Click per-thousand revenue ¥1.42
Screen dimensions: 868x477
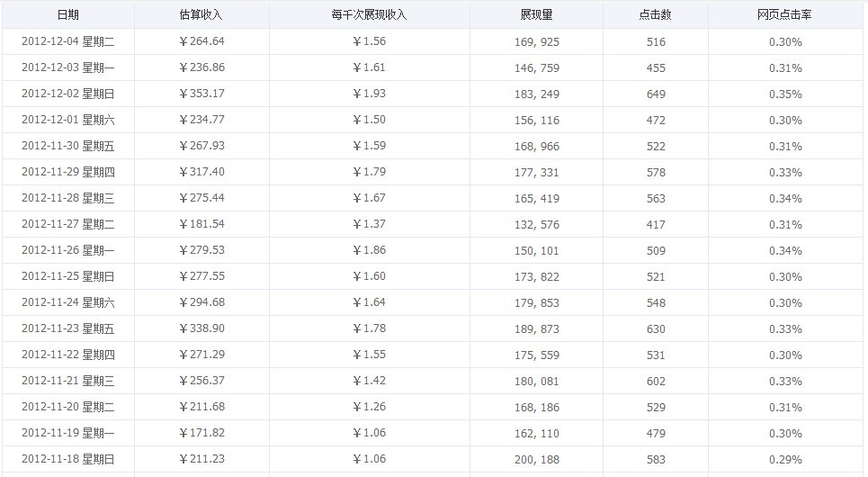click(369, 380)
